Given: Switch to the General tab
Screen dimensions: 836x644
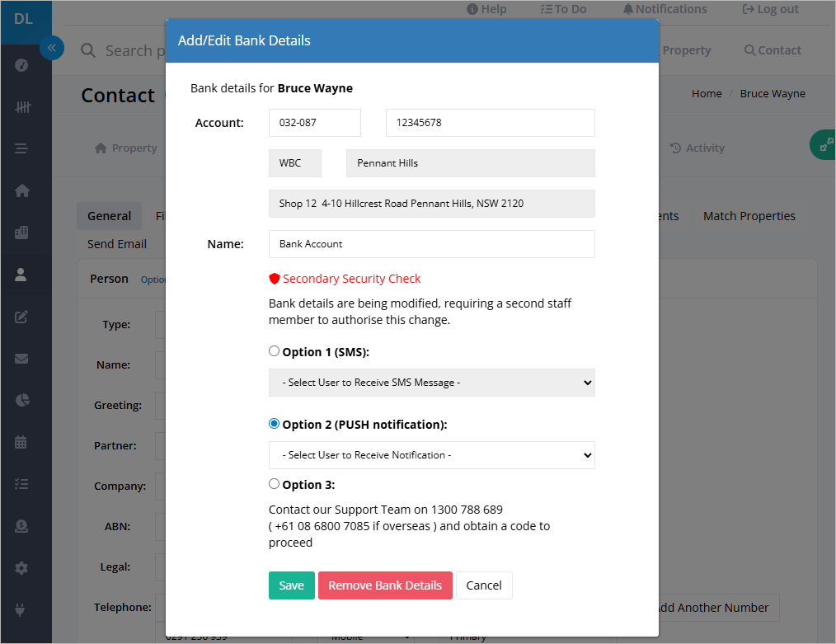Looking at the screenshot, I should 110,216.
